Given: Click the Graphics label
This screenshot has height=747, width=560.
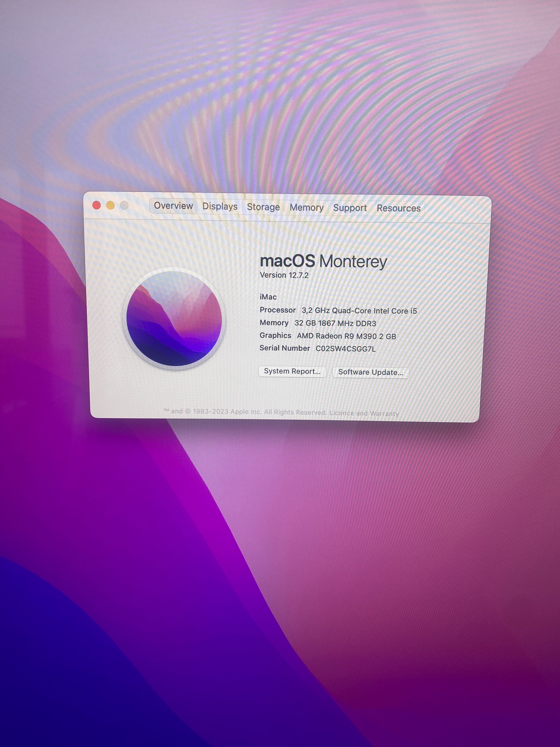Looking at the screenshot, I should click(275, 335).
